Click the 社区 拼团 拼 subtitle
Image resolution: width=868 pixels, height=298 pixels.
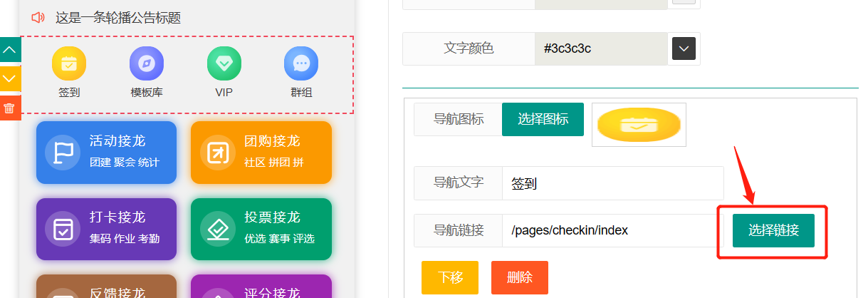(x=274, y=163)
